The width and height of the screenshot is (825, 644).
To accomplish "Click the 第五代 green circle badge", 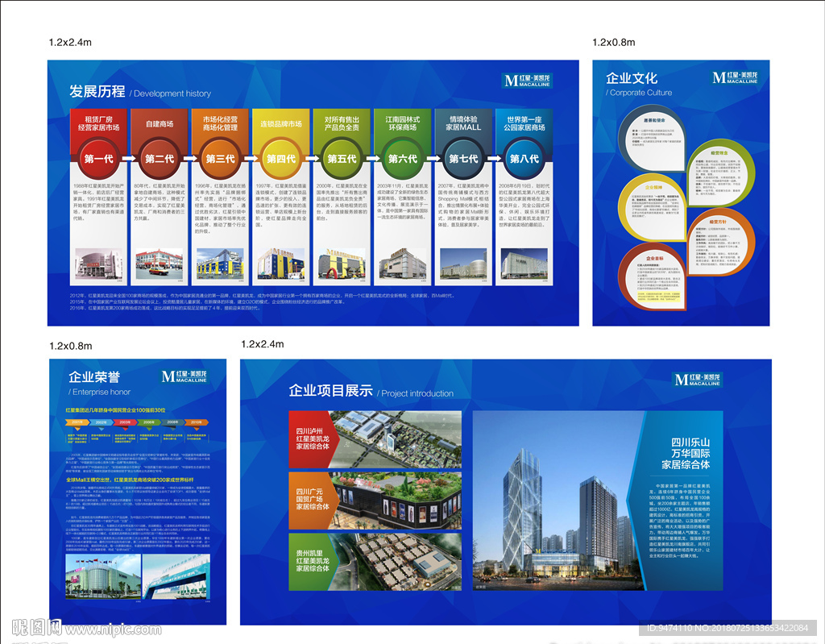I will coord(342,159).
